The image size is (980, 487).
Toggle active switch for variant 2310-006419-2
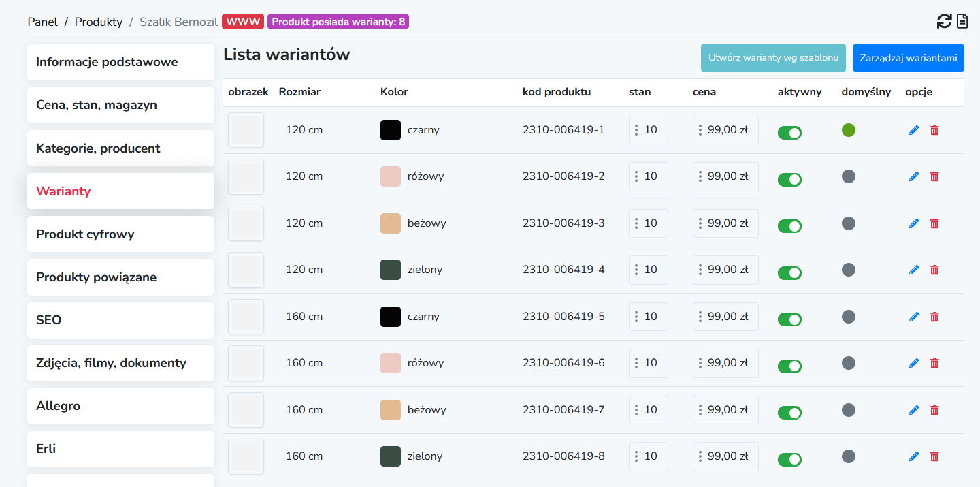point(789,180)
